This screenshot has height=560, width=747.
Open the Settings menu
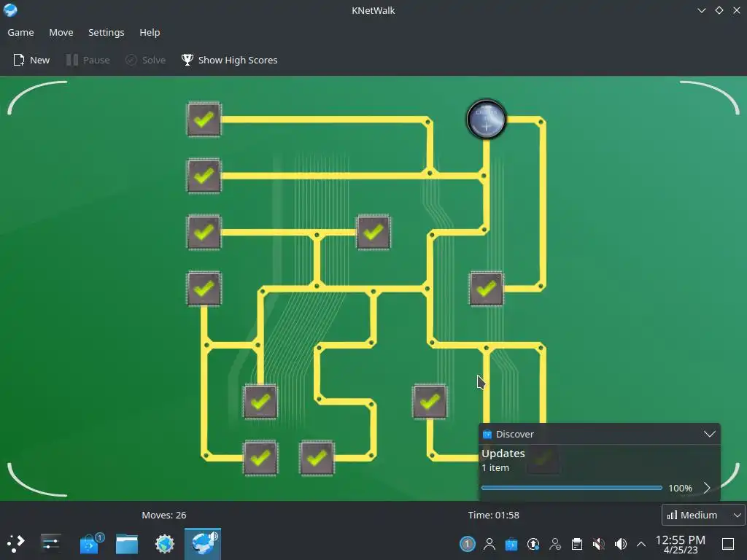(x=107, y=32)
